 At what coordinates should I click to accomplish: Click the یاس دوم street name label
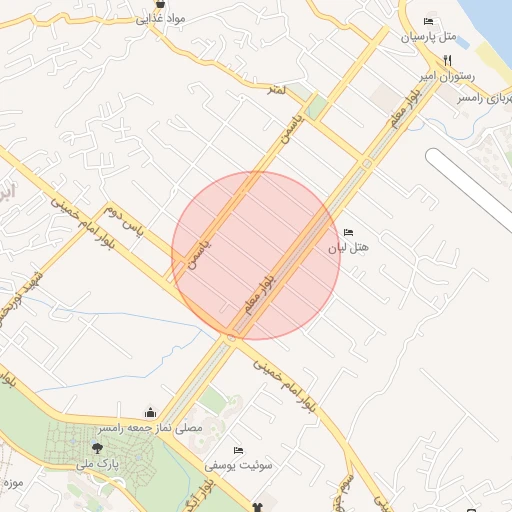tap(124, 221)
